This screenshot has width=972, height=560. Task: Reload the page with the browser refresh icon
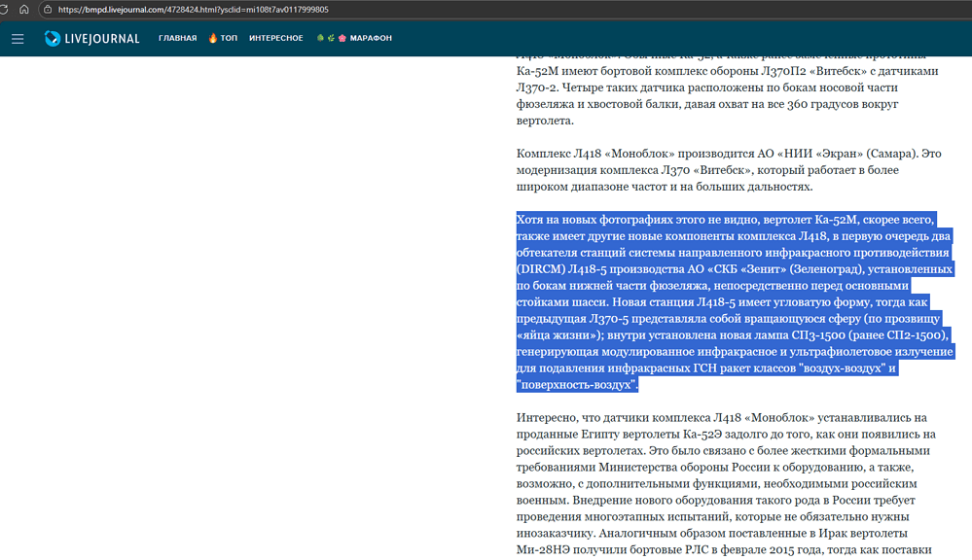point(6,10)
